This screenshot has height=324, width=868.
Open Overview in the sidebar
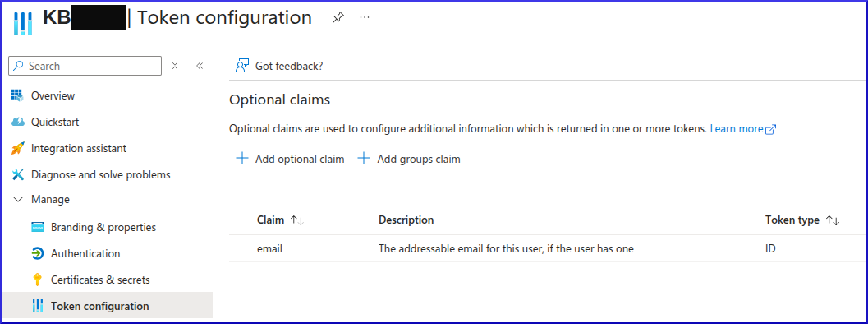click(53, 95)
